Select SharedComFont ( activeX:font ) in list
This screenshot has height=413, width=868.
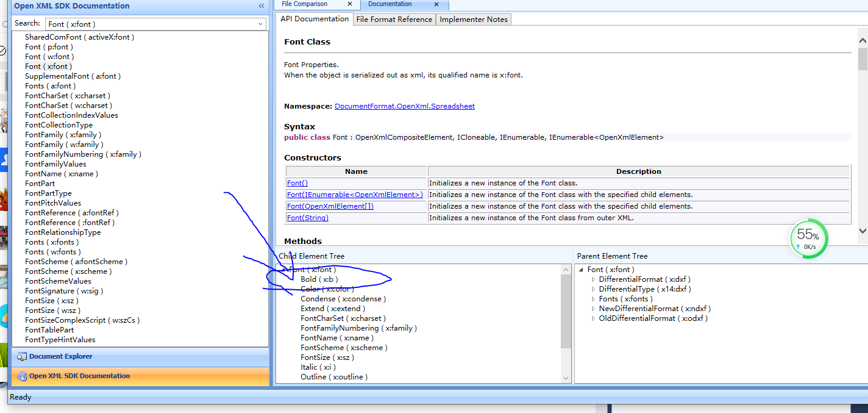(x=79, y=37)
